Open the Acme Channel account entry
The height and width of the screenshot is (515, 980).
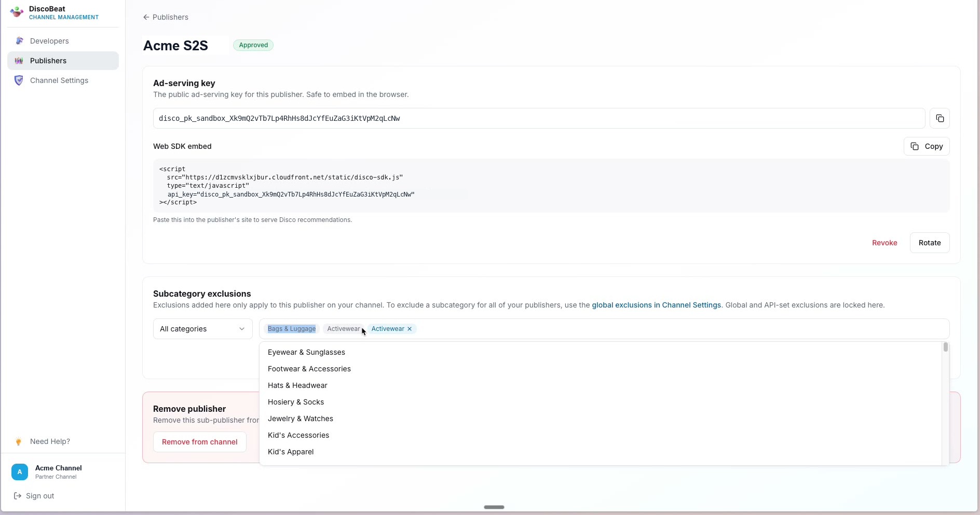pyautogui.click(x=63, y=472)
